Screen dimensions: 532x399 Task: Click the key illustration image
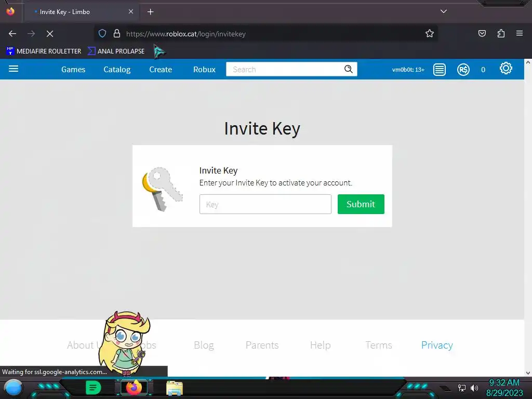(x=163, y=189)
